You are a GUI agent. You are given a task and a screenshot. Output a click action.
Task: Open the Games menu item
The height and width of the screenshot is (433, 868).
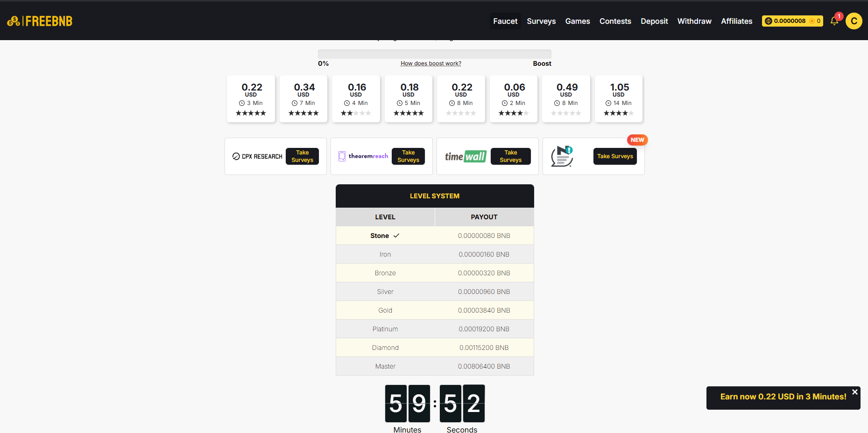578,21
